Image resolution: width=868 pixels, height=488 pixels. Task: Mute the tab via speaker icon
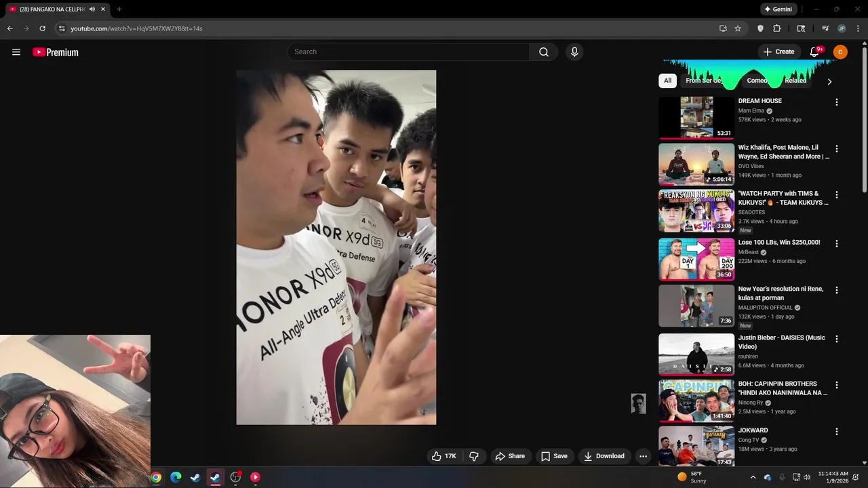[x=92, y=9]
